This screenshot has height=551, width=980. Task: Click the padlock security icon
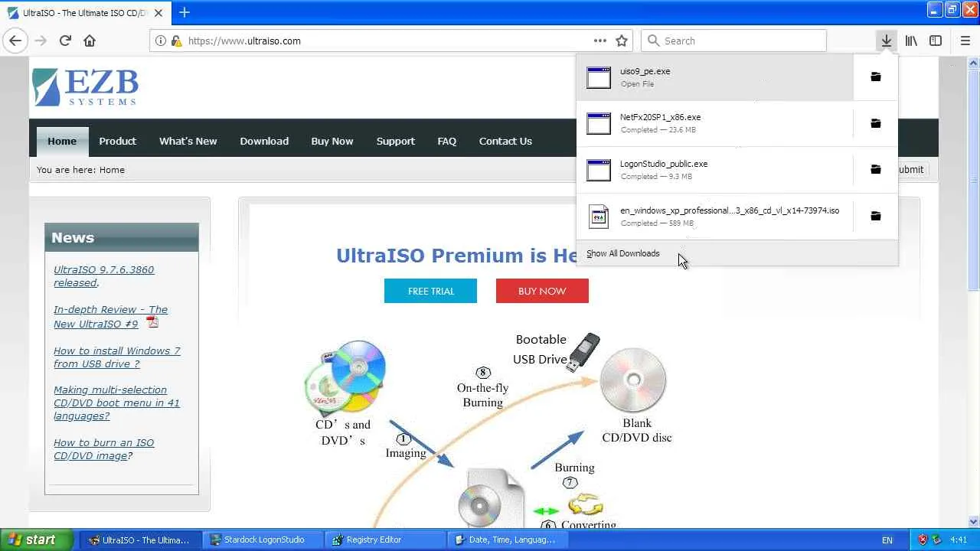click(x=176, y=41)
